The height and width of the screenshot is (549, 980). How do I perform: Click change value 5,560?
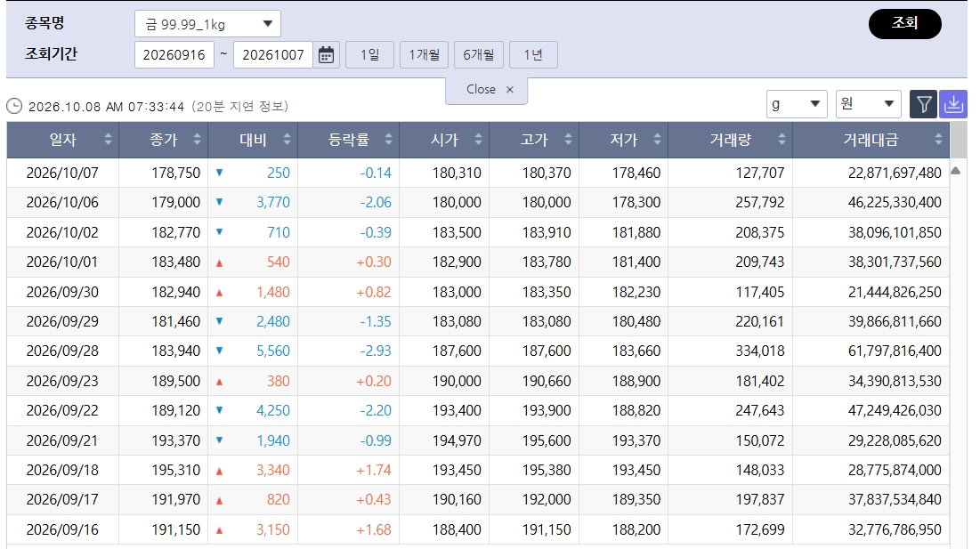pyautogui.click(x=273, y=351)
